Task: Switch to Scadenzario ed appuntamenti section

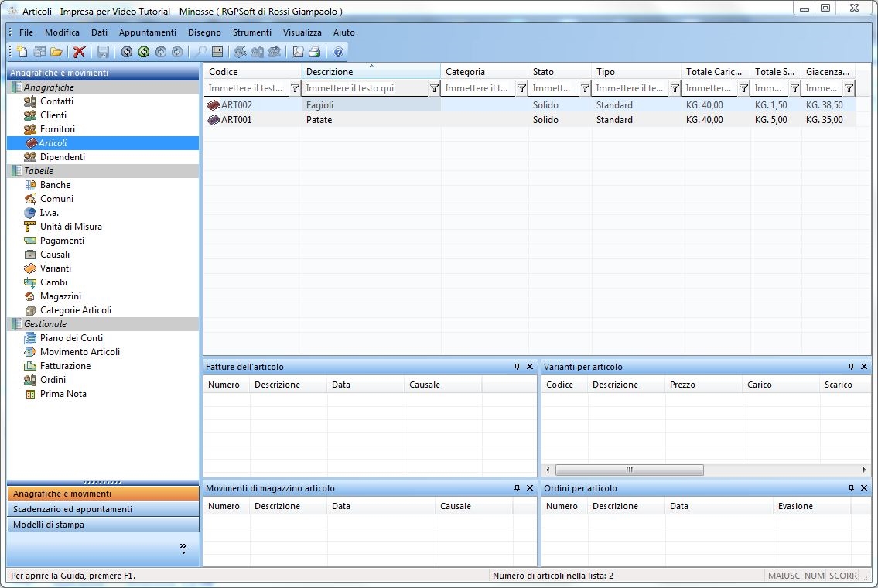Action: (x=103, y=509)
